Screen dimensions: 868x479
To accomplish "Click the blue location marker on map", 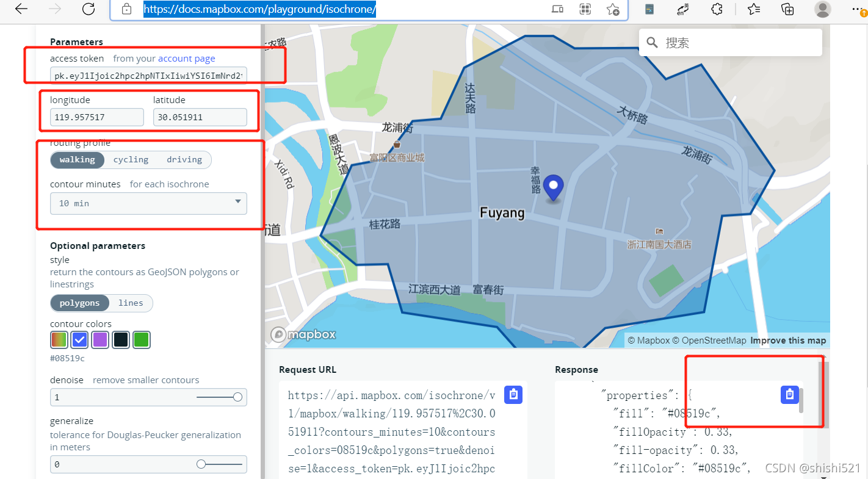I will 554,188.
